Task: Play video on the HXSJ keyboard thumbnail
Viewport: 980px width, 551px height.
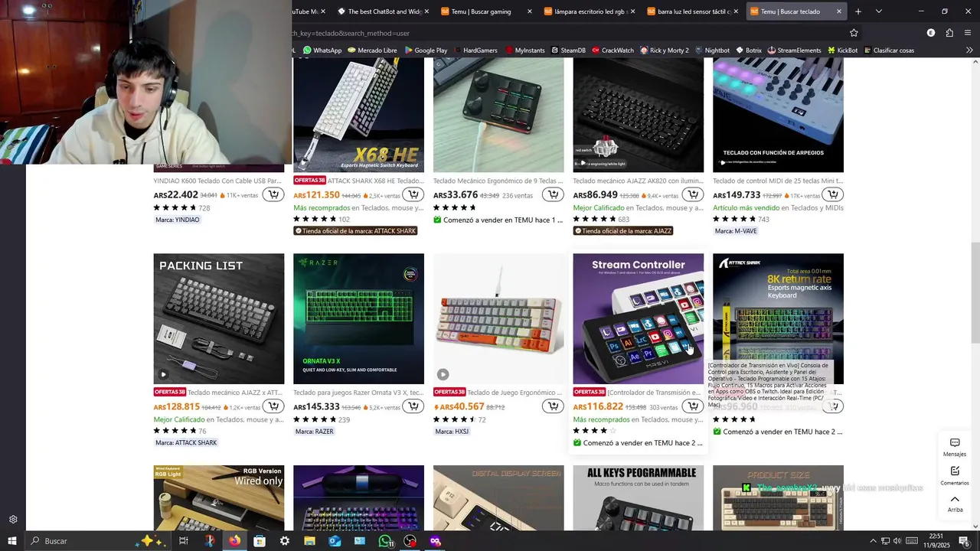Action: [x=443, y=374]
